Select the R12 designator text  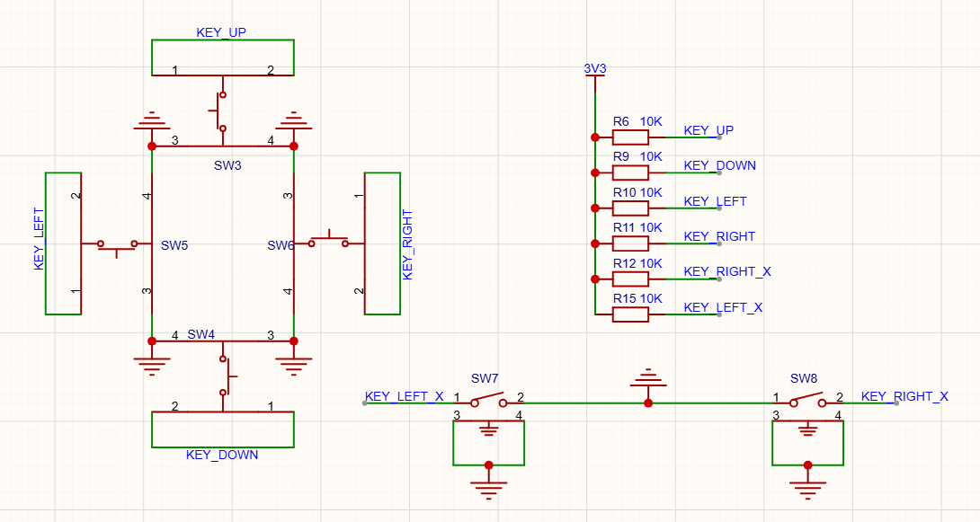(x=624, y=263)
